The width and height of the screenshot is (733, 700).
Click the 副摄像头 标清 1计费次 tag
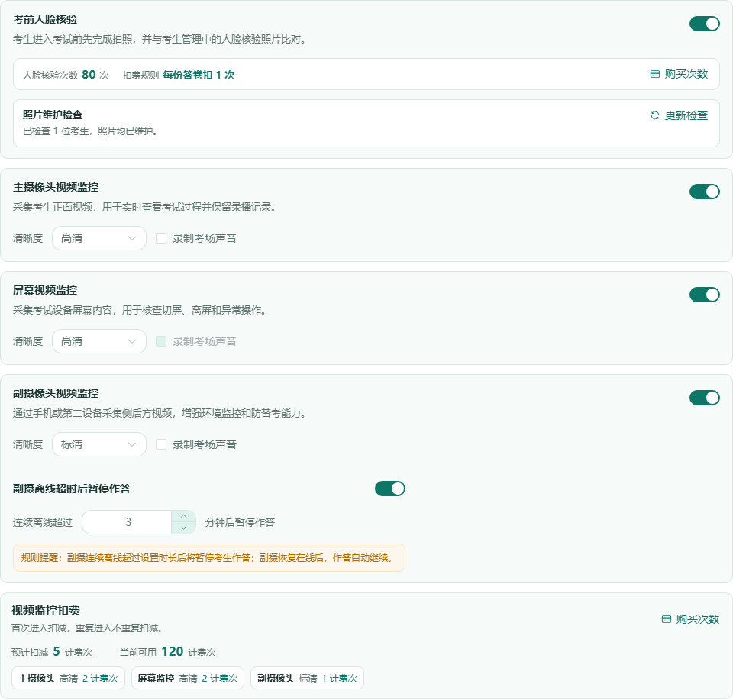[307, 679]
